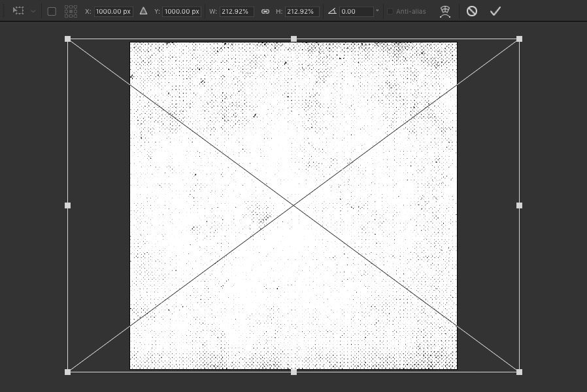Screen dimensions: 587x392
Task: Edit the X position field
Action: coord(114,11)
